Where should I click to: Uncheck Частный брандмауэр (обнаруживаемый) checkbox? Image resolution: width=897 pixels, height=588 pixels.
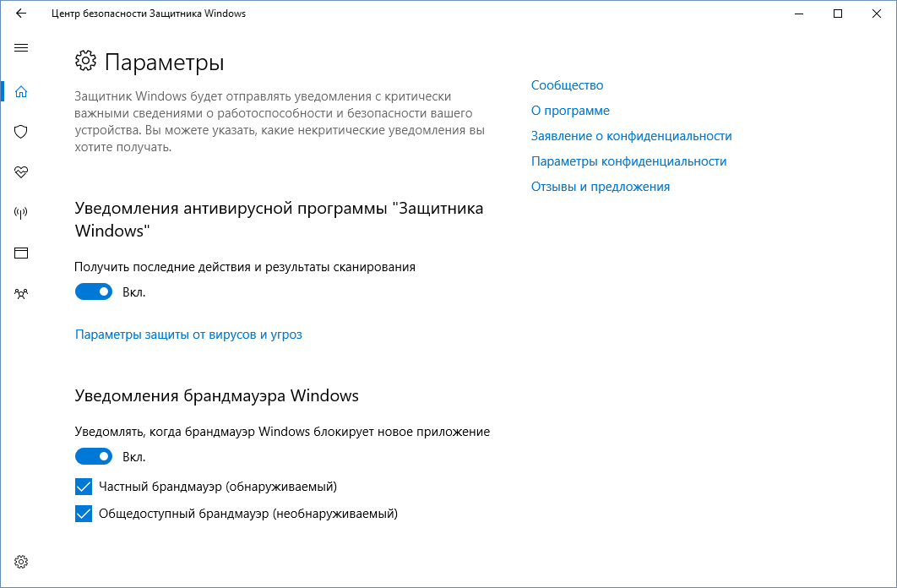click(84, 487)
